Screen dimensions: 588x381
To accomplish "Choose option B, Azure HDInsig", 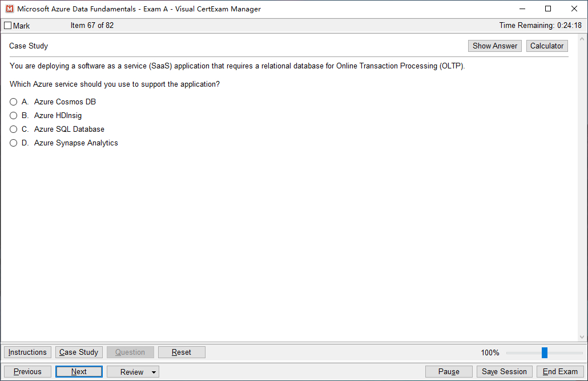I will pyautogui.click(x=14, y=116).
